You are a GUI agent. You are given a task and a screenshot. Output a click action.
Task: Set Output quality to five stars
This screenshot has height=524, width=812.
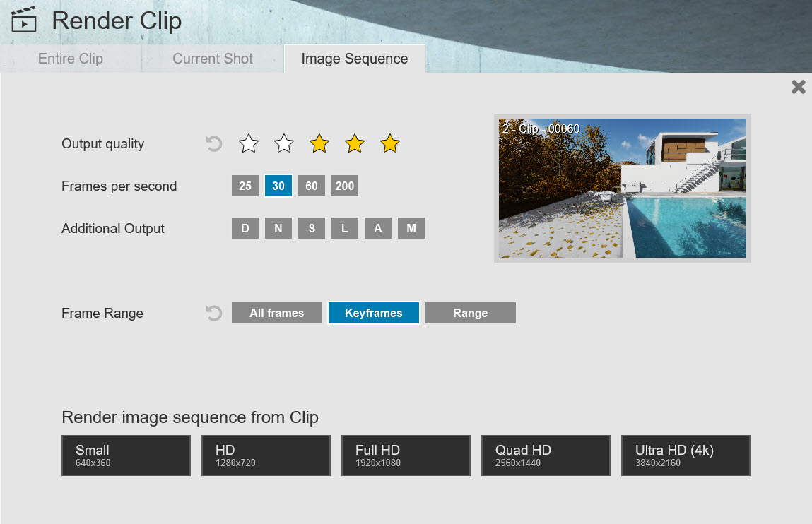coord(389,143)
